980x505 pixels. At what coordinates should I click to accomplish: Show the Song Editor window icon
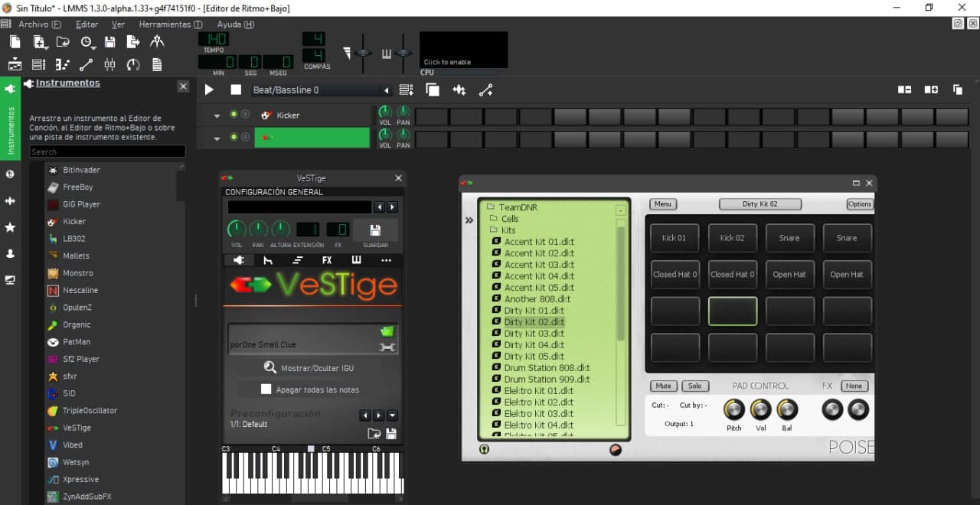click(x=15, y=65)
